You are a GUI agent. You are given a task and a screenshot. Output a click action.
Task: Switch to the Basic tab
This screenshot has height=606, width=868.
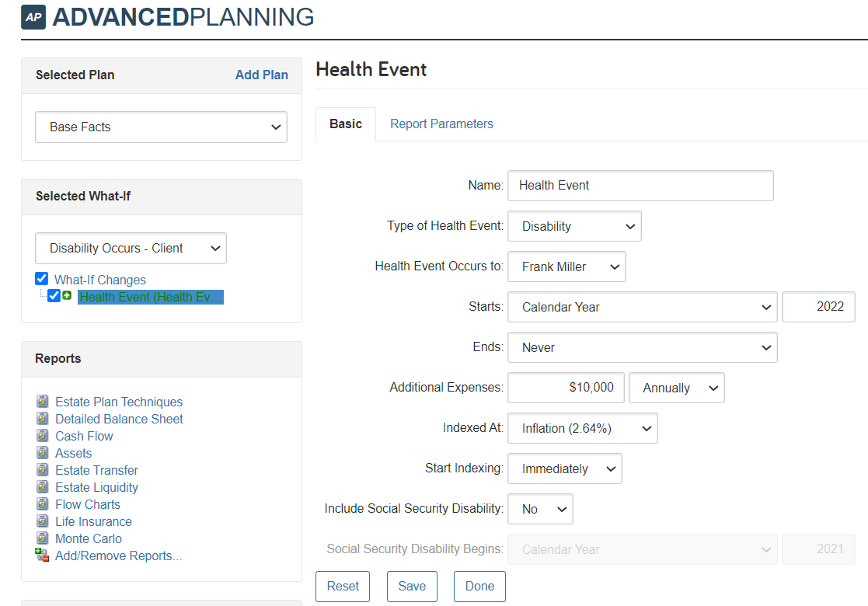tap(346, 124)
